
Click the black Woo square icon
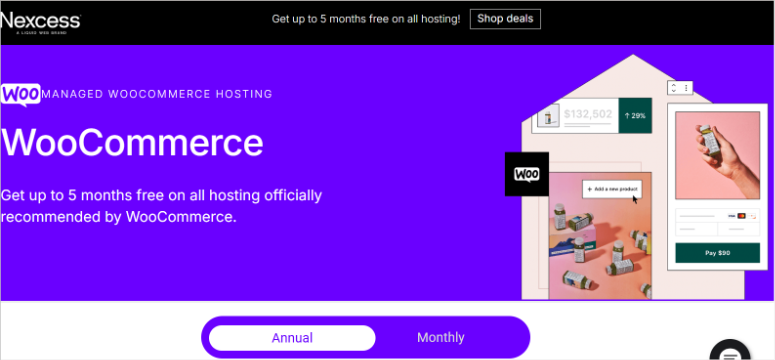click(x=527, y=174)
